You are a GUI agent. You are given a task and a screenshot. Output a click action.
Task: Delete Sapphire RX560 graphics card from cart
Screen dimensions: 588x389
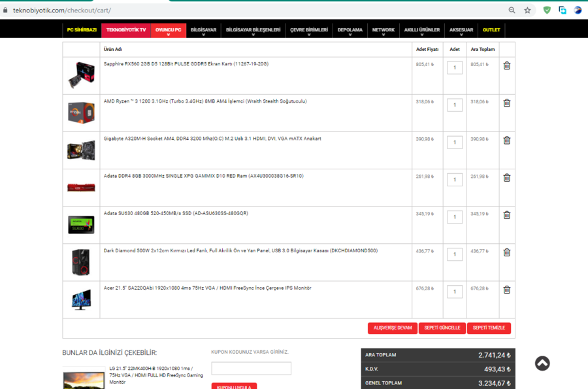coord(506,65)
